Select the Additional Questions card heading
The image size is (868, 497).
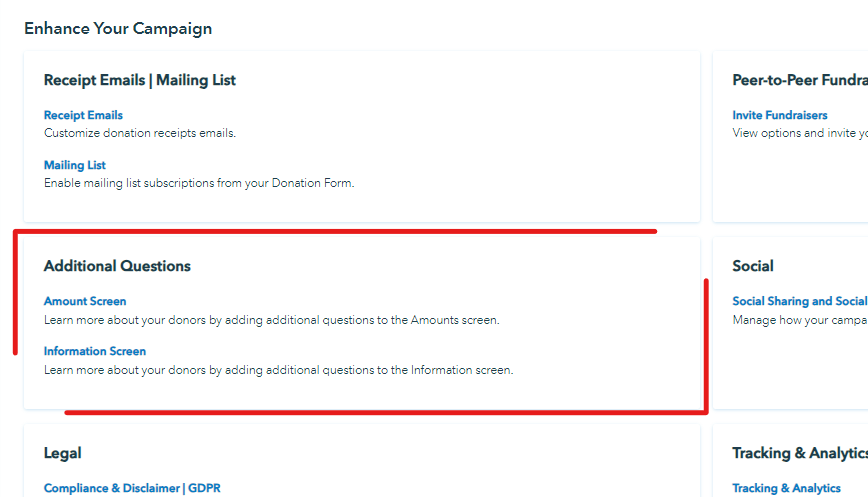117,266
